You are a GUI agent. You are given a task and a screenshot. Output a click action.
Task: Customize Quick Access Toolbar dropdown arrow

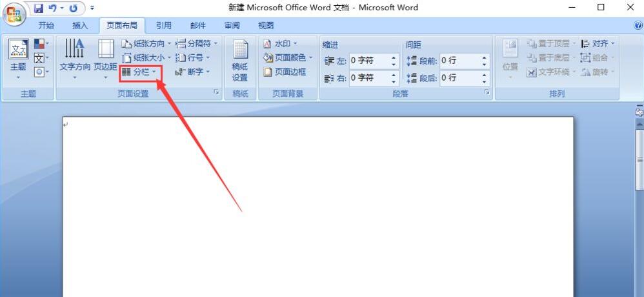coord(92,7)
